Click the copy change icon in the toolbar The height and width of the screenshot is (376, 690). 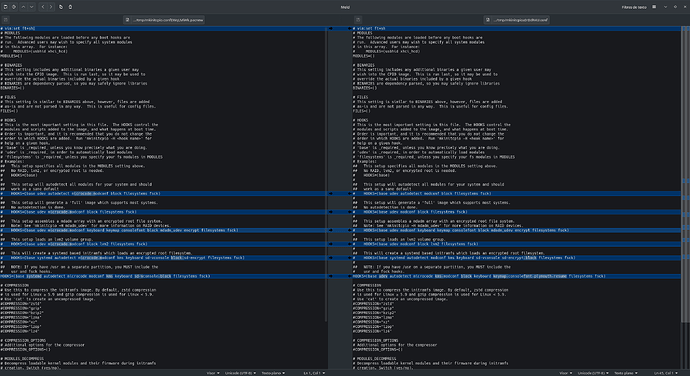tap(61, 7)
